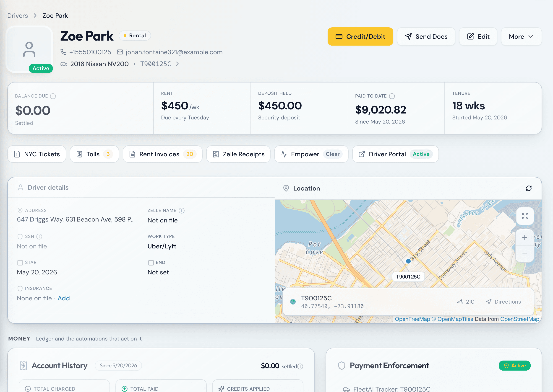This screenshot has width=553, height=392.
Task: Open the Credit/Debit dialog
Action: click(360, 36)
